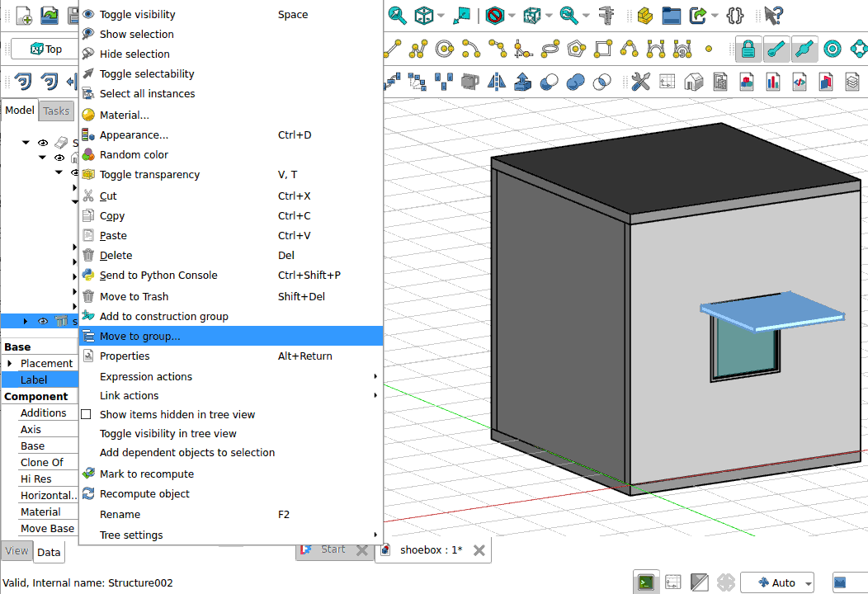Toggle eye visibility of the selected tree item
The image size is (868, 594).
pos(43,321)
